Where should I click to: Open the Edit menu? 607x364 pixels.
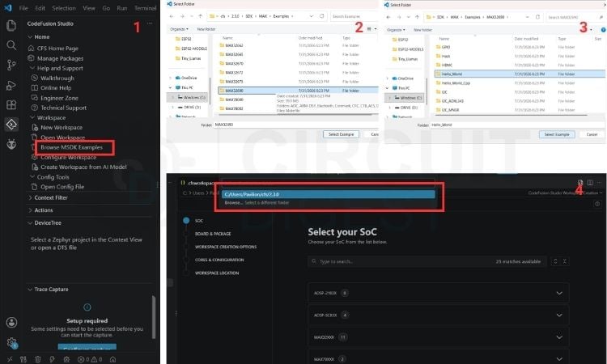40,8
